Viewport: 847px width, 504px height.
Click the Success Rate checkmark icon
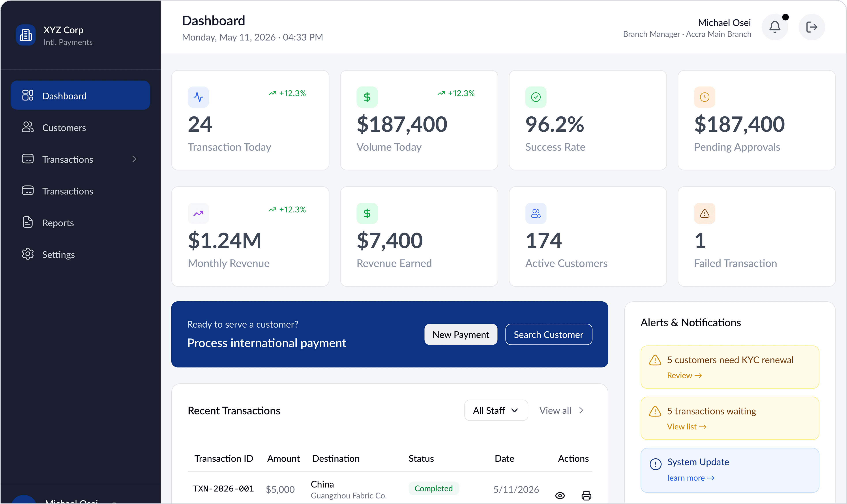click(536, 97)
